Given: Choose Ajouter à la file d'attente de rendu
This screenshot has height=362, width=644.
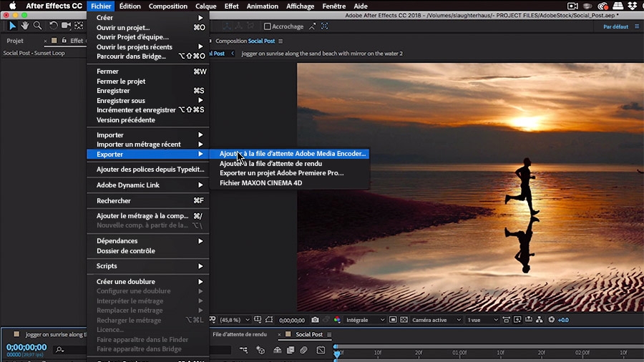Looking at the screenshot, I should 270,164.
